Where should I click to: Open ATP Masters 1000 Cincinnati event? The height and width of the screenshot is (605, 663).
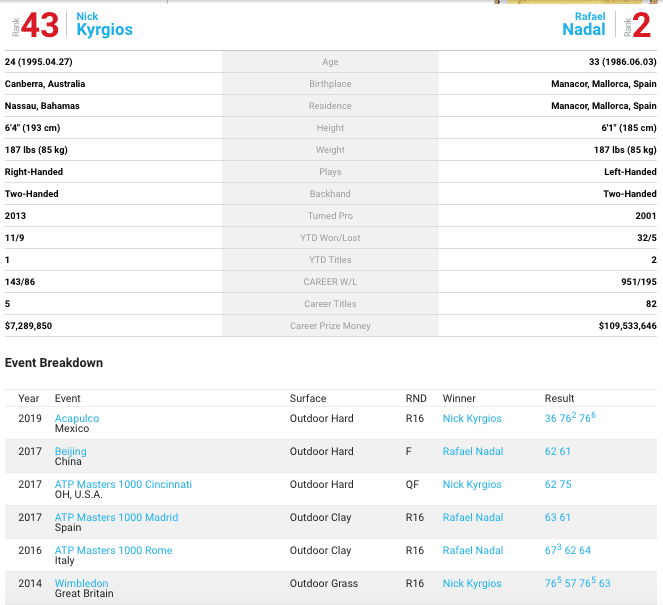point(123,484)
